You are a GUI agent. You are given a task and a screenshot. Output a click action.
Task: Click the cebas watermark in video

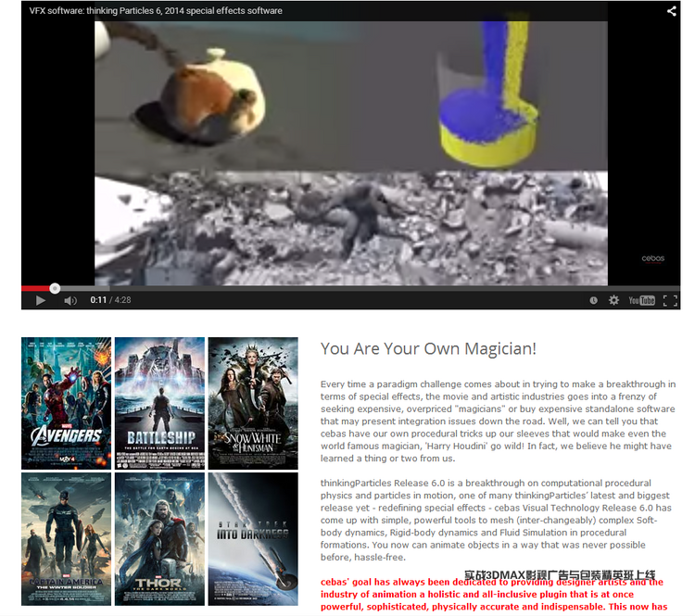[653, 258]
